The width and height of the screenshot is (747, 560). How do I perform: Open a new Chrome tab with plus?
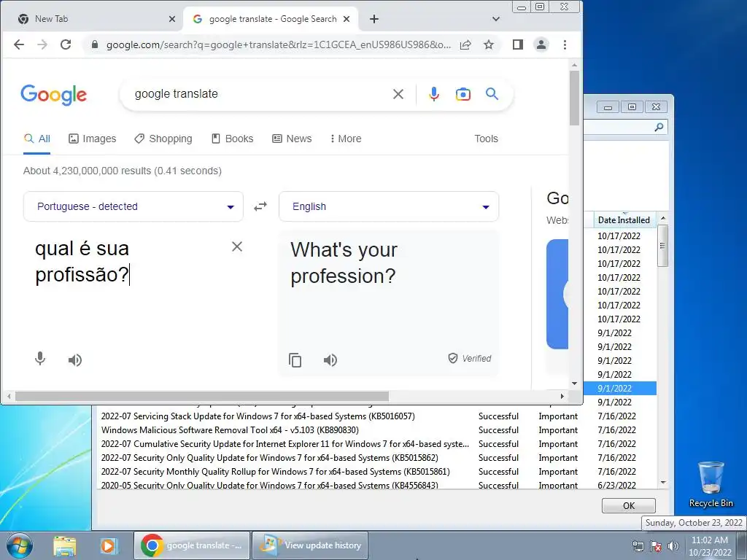[x=374, y=19]
